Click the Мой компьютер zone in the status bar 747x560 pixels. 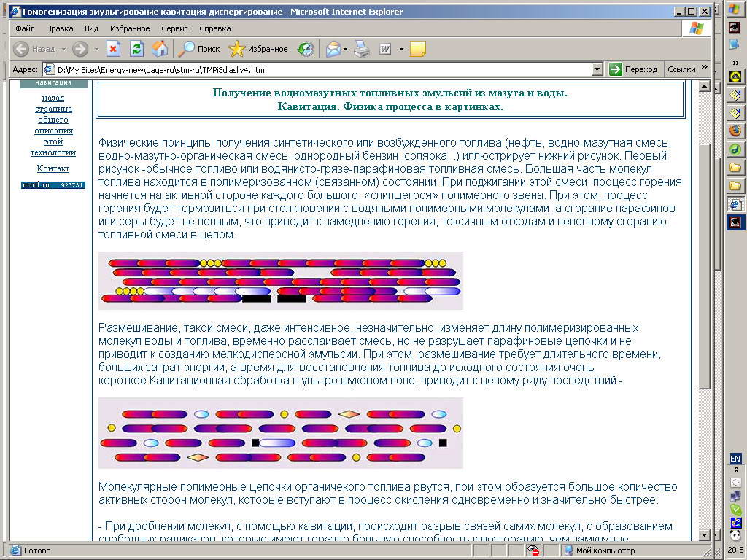[600, 551]
